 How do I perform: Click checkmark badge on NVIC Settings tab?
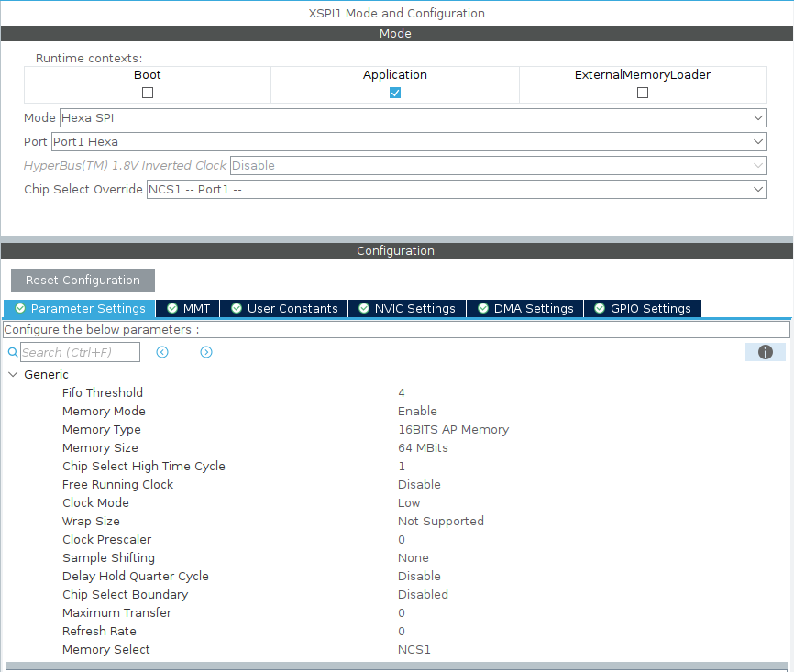click(363, 309)
